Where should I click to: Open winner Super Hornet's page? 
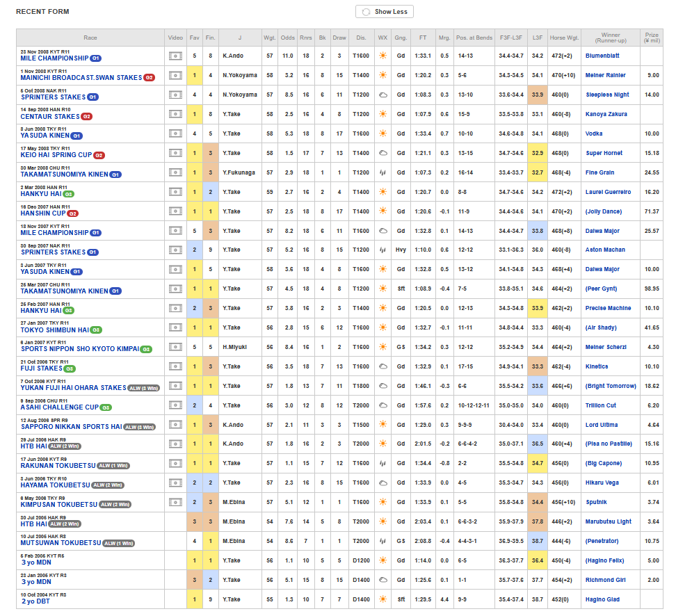[x=604, y=153]
